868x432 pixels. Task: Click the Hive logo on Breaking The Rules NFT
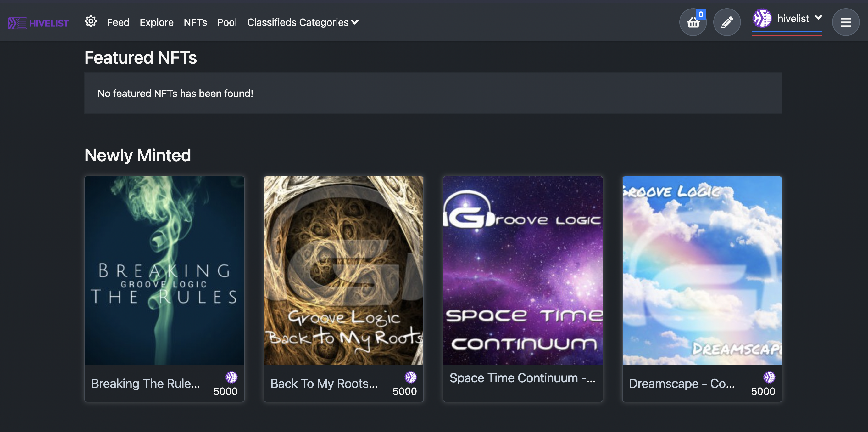tap(232, 377)
